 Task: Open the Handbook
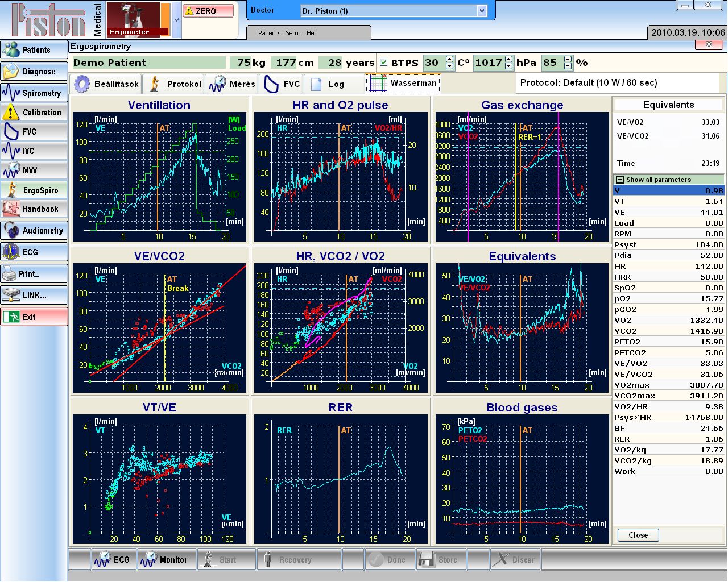coord(34,209)
